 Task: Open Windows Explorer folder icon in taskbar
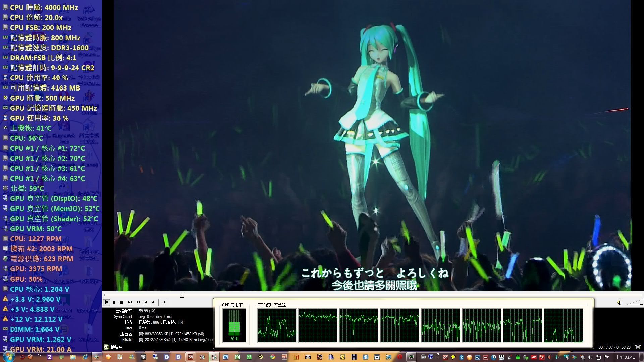(x=73, y=357)
